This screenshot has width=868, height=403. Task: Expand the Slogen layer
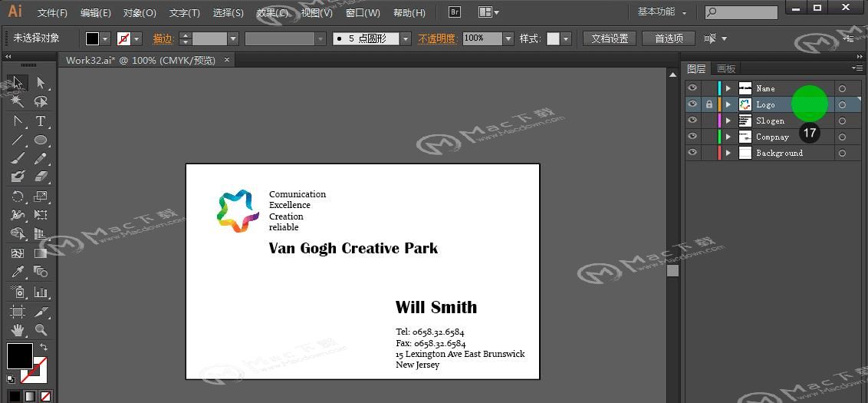pyautogui.click(x=728, y=121)
